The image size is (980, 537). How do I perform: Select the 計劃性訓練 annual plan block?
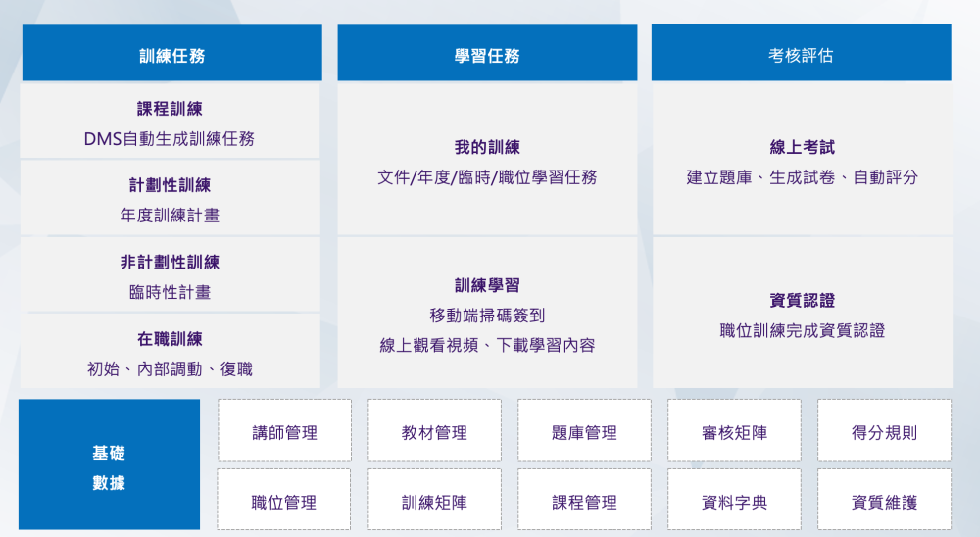[171, 199]
